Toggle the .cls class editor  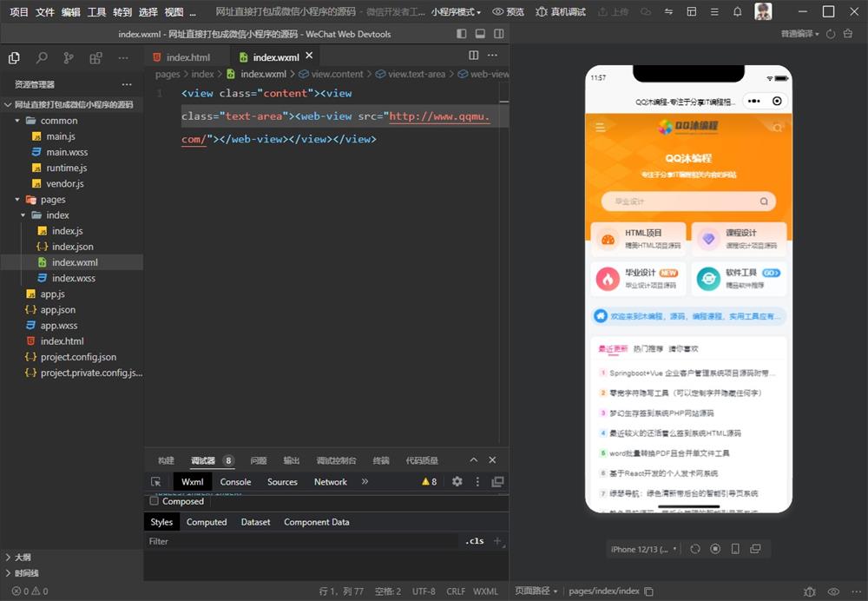[475, 541]
